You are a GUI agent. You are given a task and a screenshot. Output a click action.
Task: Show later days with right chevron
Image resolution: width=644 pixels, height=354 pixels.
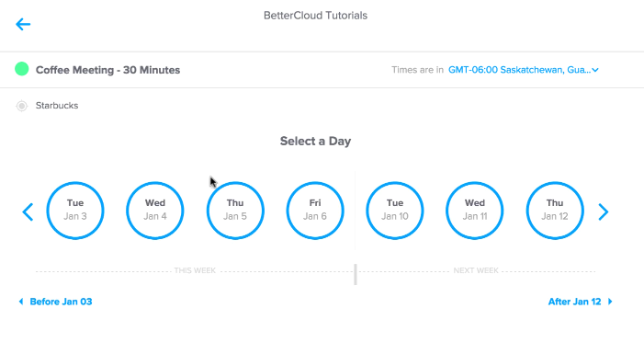point(603,211)
